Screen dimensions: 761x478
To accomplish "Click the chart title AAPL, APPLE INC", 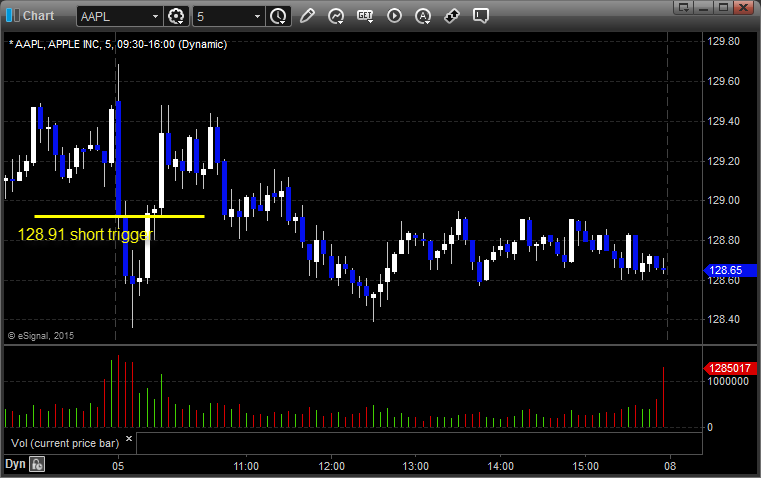I will 118,44.
